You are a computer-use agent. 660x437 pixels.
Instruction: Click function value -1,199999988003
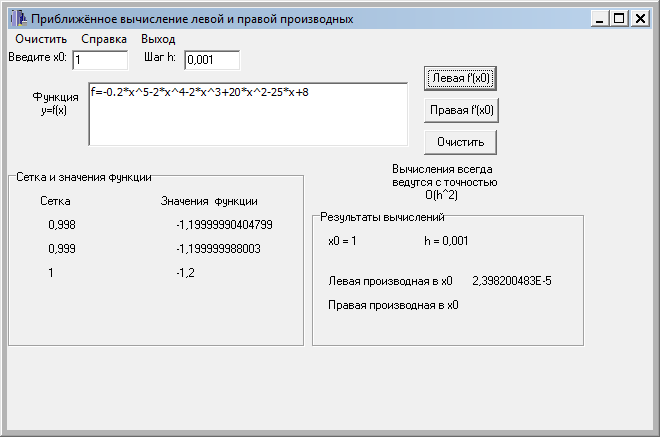[218, 249]
